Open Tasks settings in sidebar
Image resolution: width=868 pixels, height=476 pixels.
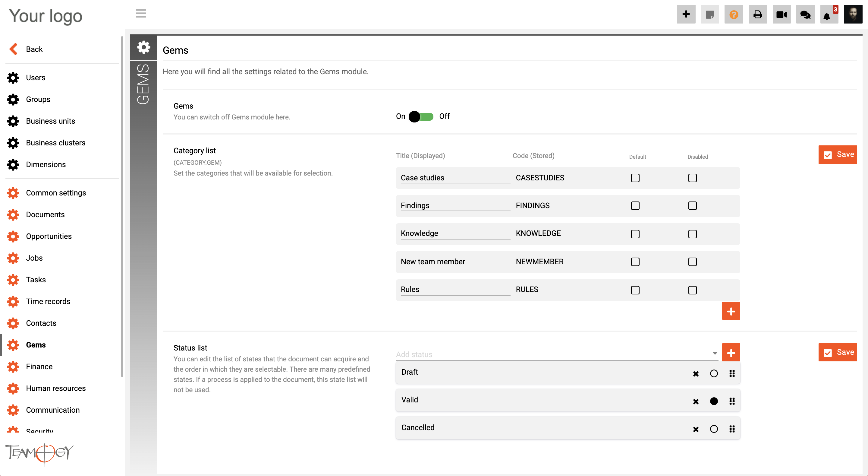click(x=36, y=280)
